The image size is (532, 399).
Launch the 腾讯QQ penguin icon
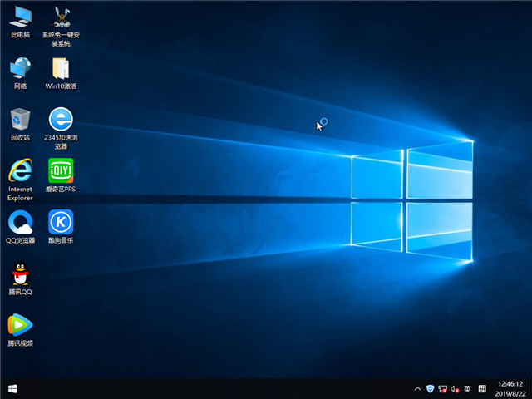pyautogui.click(x=20, y=273)
